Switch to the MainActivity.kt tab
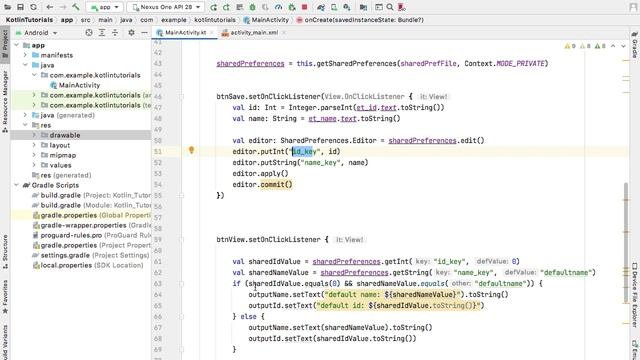The height and width of the screenshot is (360, 640). [185, 32]
